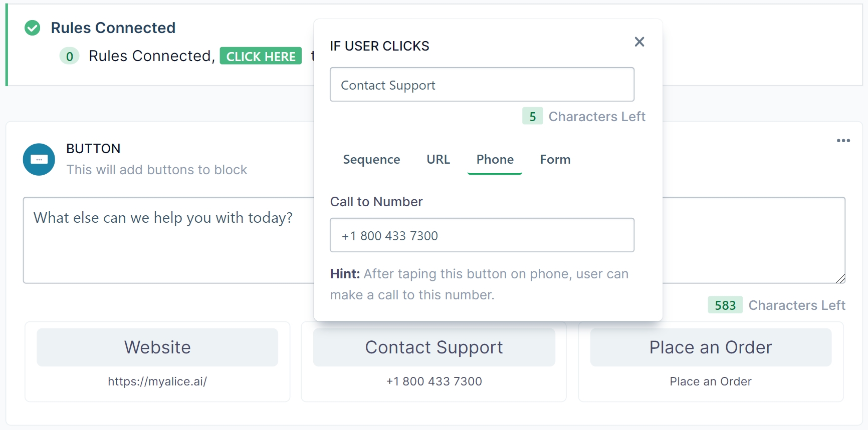Click the 583 characters left badge
This screenshot has height=430, width=868.
[x=725, y=305]
